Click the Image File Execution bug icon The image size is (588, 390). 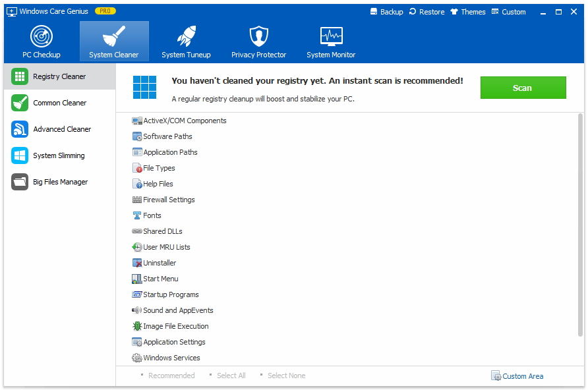pyautogui.click(x=137, y=326)
